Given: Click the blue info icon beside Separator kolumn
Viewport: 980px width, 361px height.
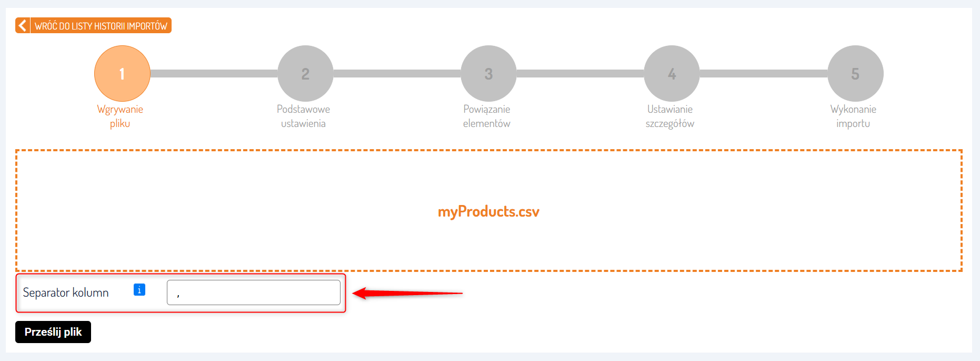Looking at the screenshot, I should coord(139,290).
